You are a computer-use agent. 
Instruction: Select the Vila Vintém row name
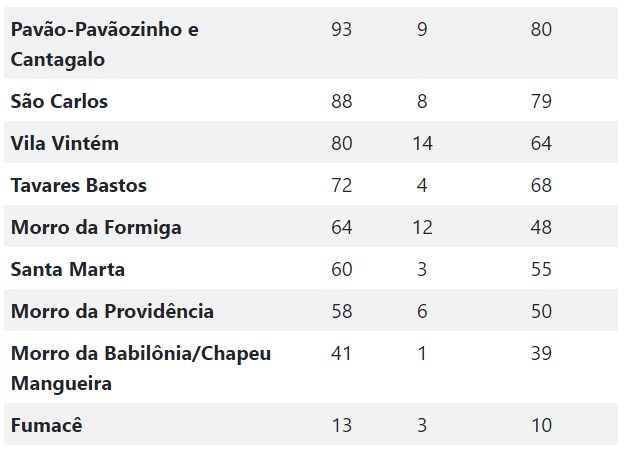65,143
